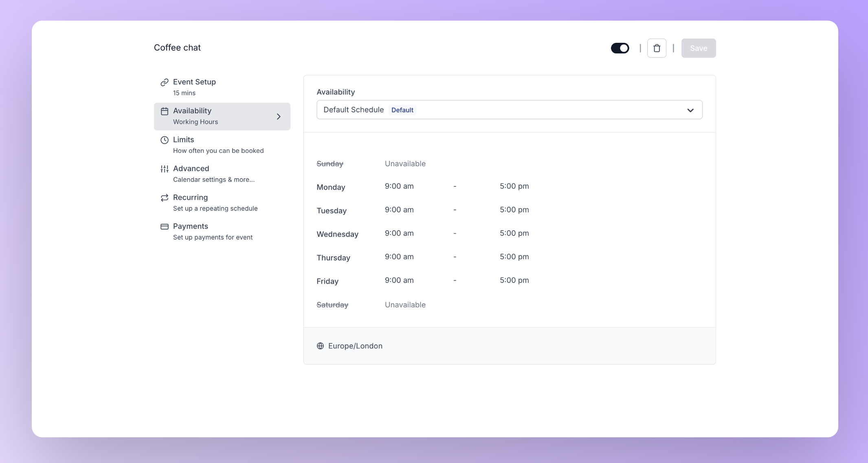Click the globe timezone icon
Image resolution: width=868 pixels, height=463 pixels.
coord(320,346)
